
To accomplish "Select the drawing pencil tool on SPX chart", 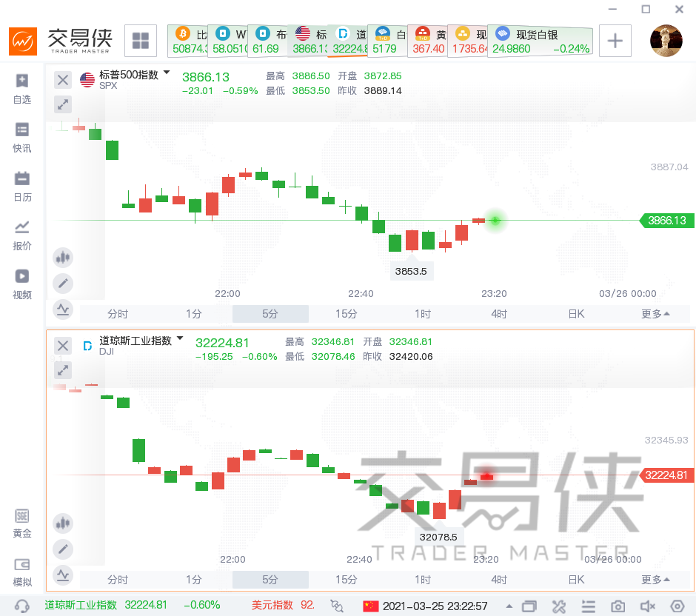I will pos(63,283).
